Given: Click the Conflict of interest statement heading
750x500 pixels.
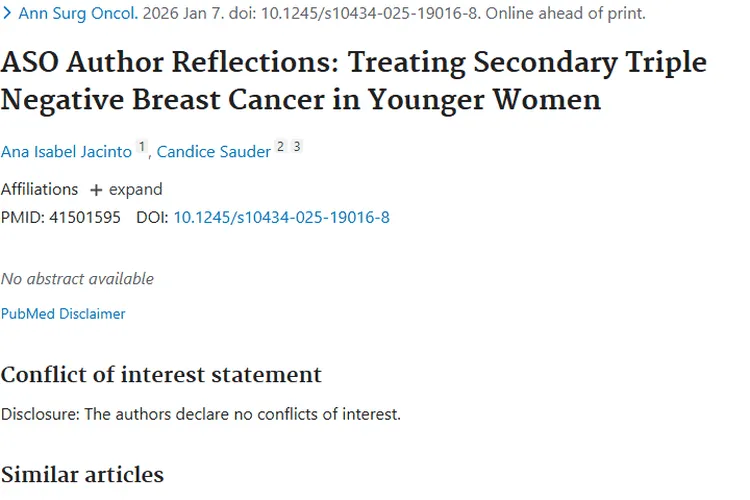Looking at the screenshot, I should tap(161, 375).
